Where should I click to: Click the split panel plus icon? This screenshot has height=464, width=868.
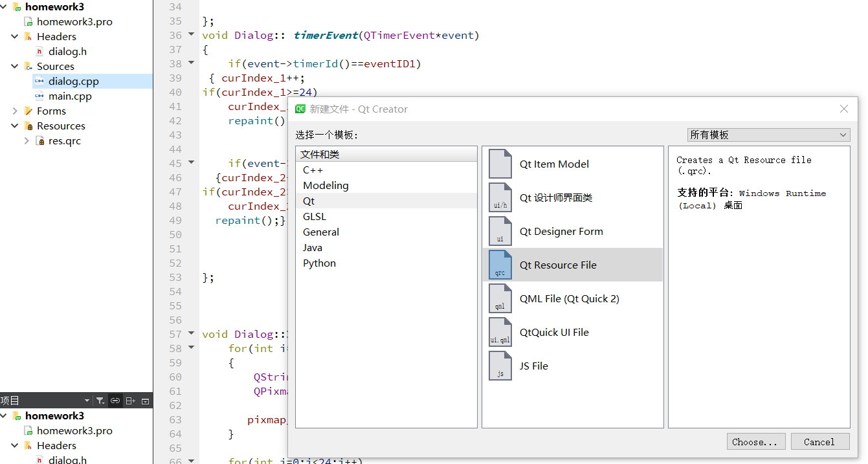130,401
